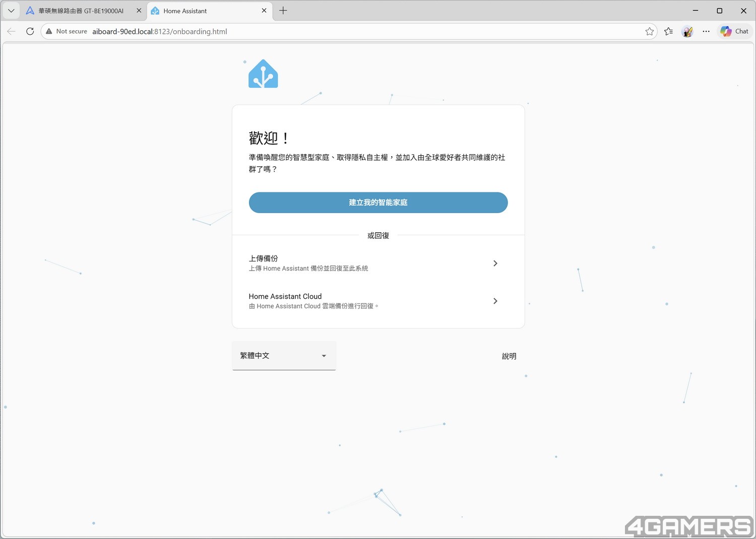
Task: Open the 說明 help link
Action: coord(509,356)
